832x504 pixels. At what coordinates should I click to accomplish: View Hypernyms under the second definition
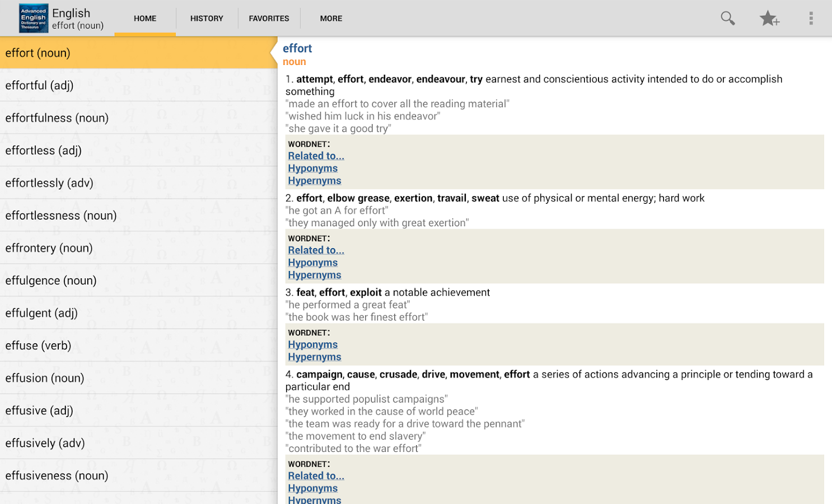(314, 274)
